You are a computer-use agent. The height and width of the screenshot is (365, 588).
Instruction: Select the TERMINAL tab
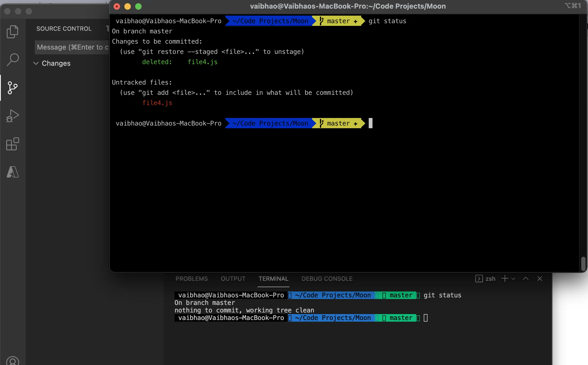(273, 279)
